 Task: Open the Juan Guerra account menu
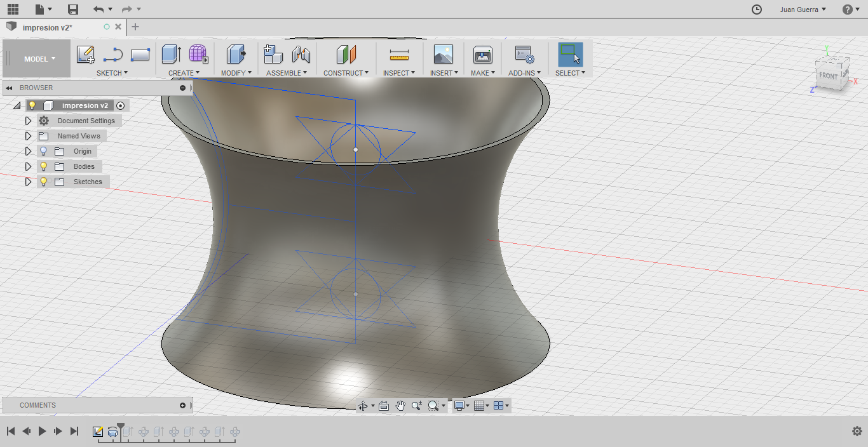tap(803, 10)
